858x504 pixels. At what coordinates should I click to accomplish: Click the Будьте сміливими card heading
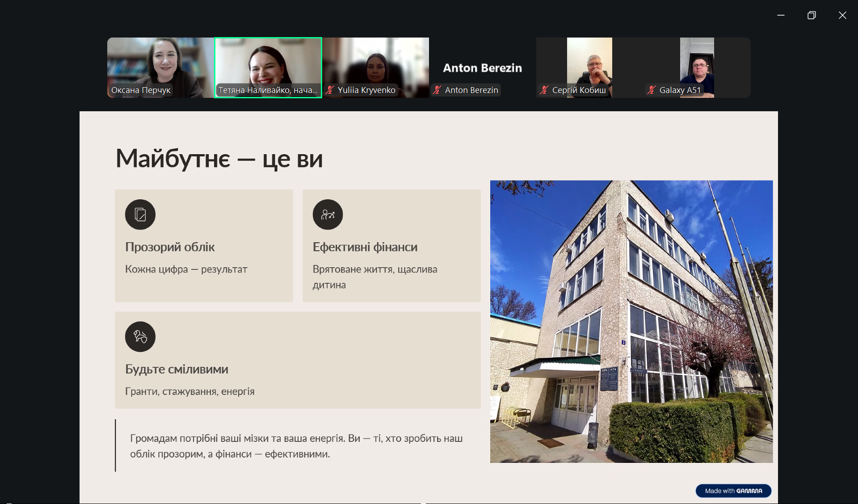[177, 369]
